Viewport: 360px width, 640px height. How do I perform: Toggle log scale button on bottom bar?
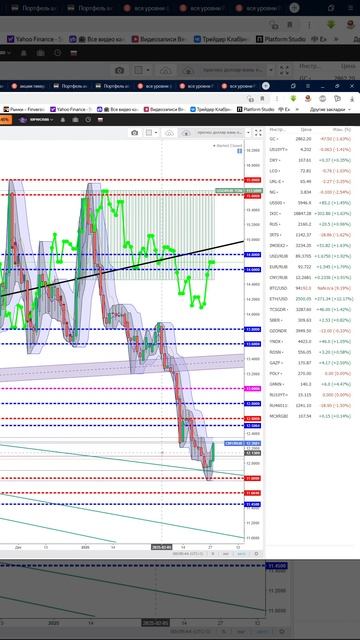click(x=225, y=554)
